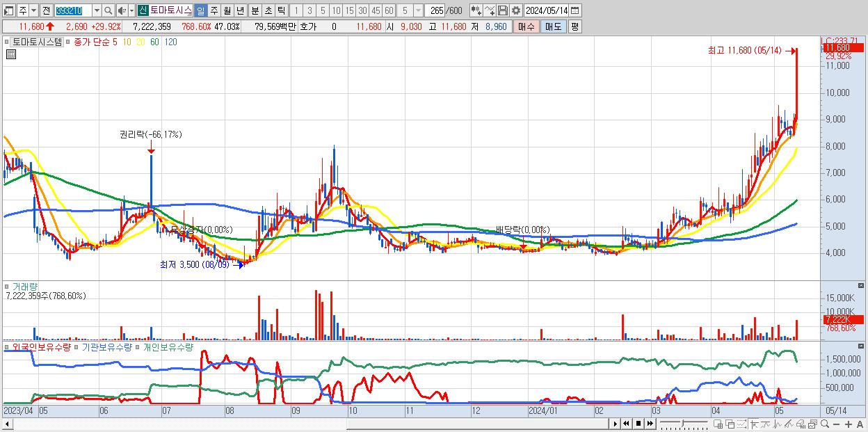Click the overlapping windows icon in bottom bar

point(730,424)
